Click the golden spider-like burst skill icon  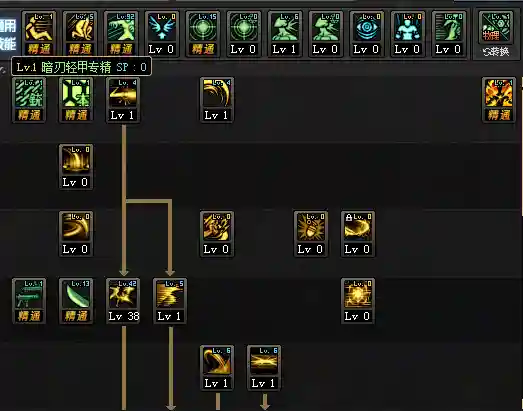coord(311,228)
